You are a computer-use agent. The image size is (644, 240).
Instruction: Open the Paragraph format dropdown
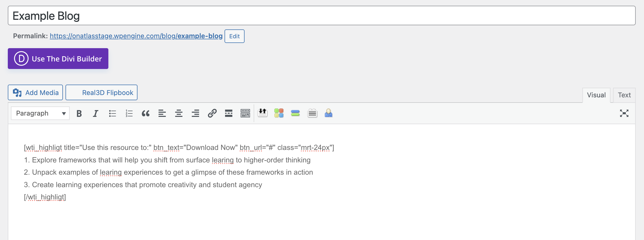coord(40,113)
